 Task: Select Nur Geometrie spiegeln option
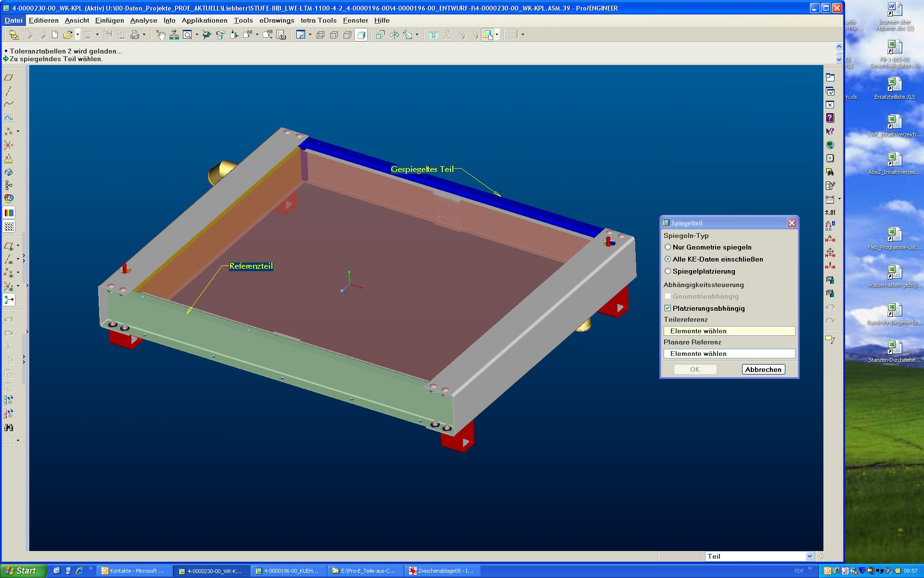(x=667, y=247)
